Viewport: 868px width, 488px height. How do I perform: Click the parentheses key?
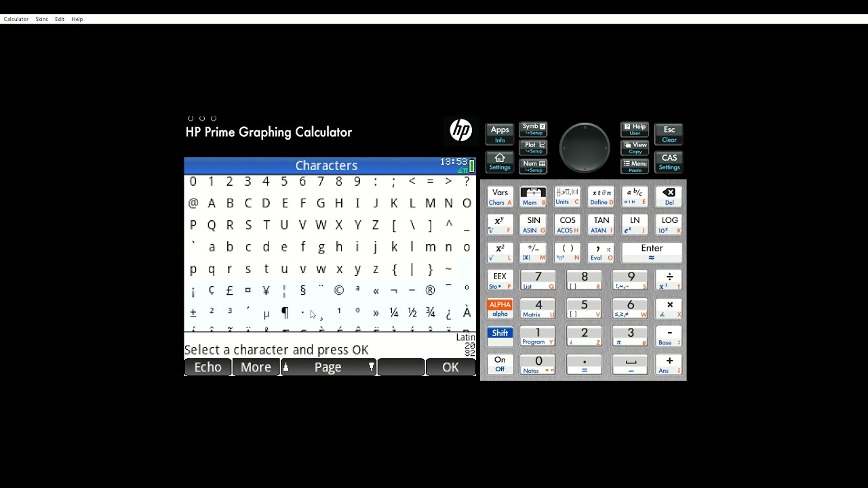click(567, 252)
